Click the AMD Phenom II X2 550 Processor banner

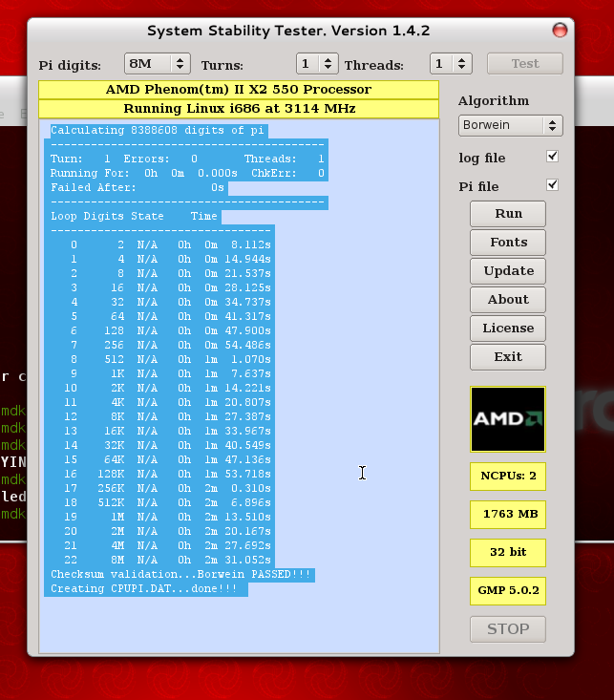point(239,90)
